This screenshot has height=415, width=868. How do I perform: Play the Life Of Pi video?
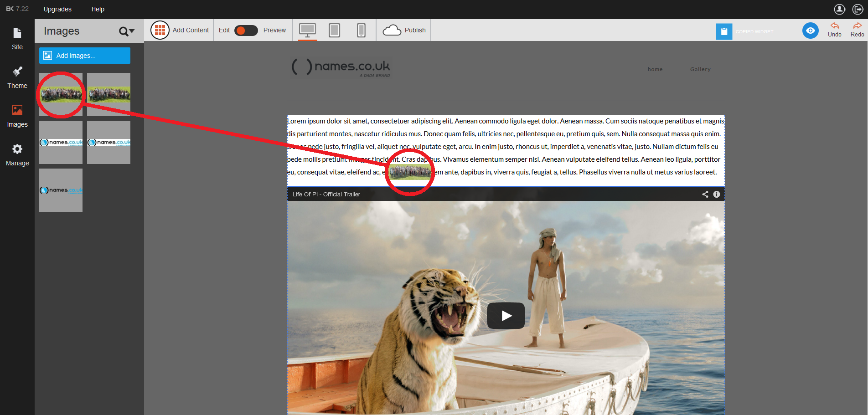[x=506, y=316]
